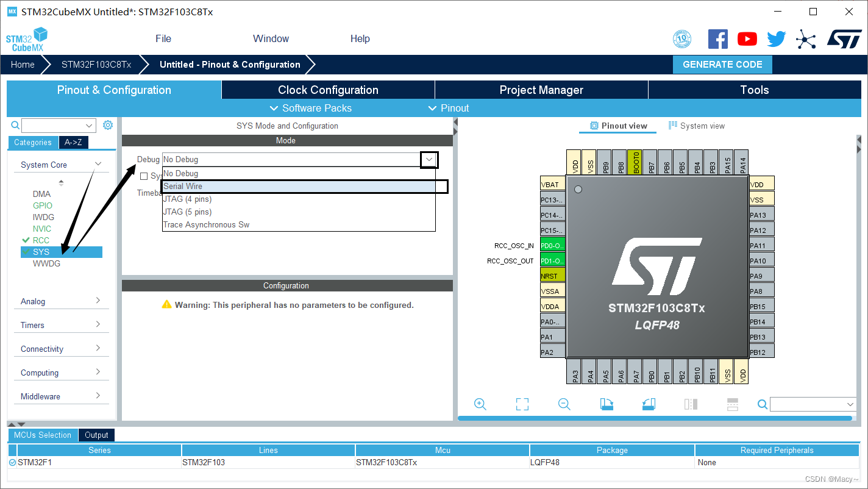Toggle the Sys checkbox under Debug

coord(144,176)
